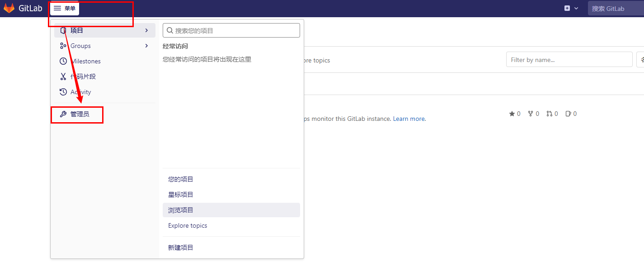The image size is (644, 277).
Task: Open Milestones from the menu
Action: click(105, 61)
